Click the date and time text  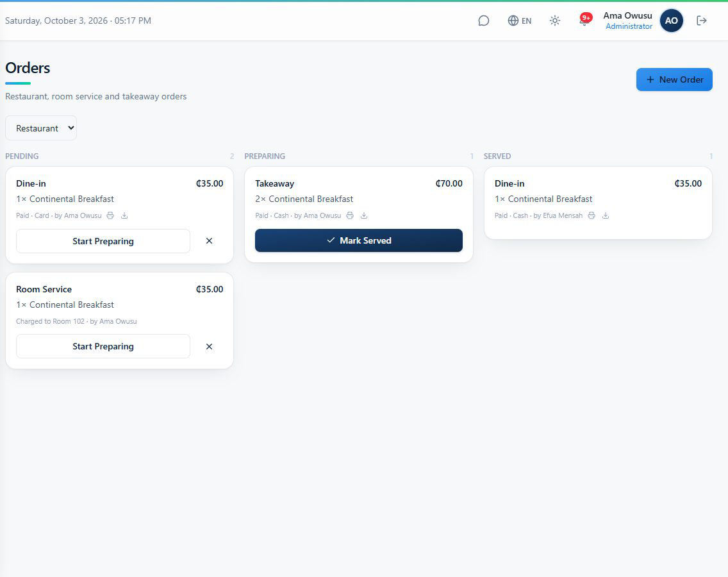(78, 21)
